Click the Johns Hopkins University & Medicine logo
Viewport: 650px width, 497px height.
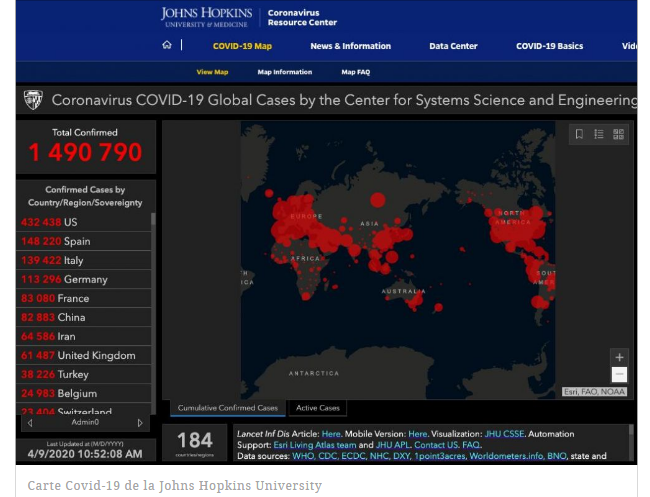206,17
